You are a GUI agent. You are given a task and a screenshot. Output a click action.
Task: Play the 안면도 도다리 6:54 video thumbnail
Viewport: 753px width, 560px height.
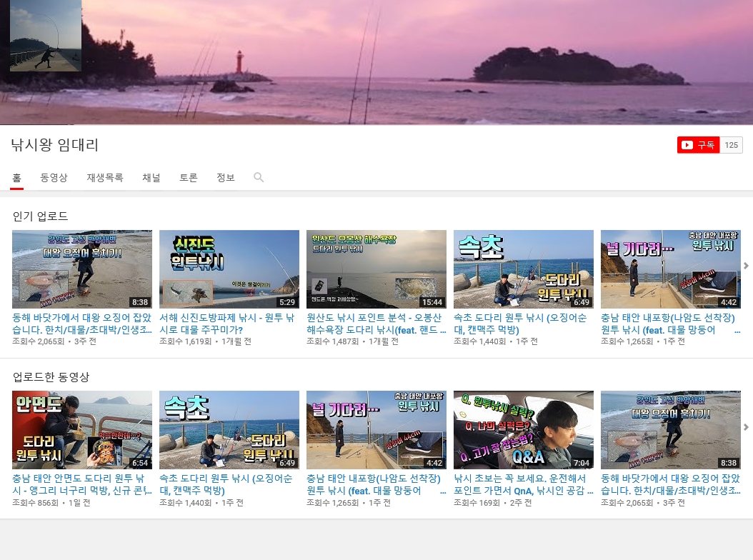coord(82,430)
